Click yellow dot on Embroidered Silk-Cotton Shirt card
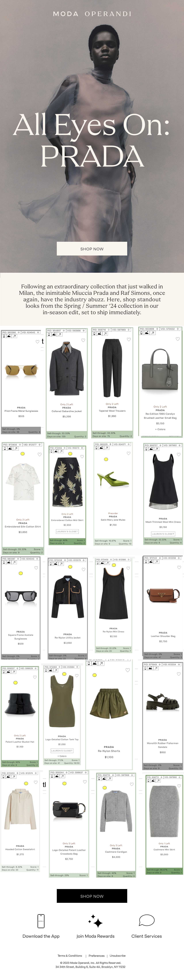The image size is (184, 980). pos(22,454)
